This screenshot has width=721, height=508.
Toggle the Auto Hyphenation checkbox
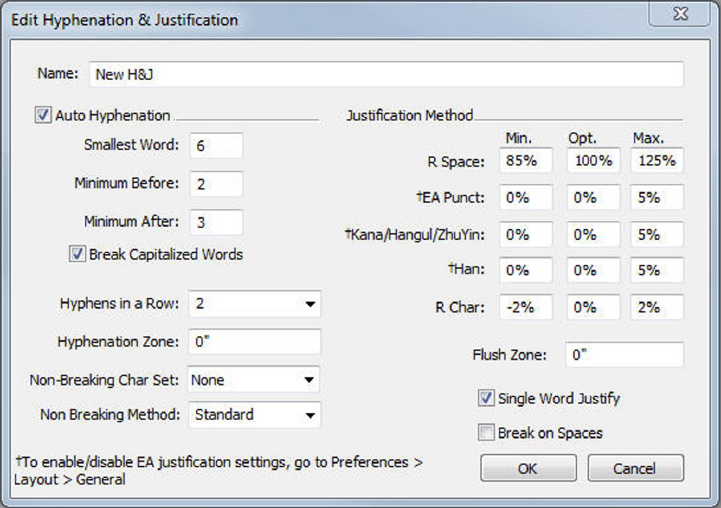(x=43, y=115)
